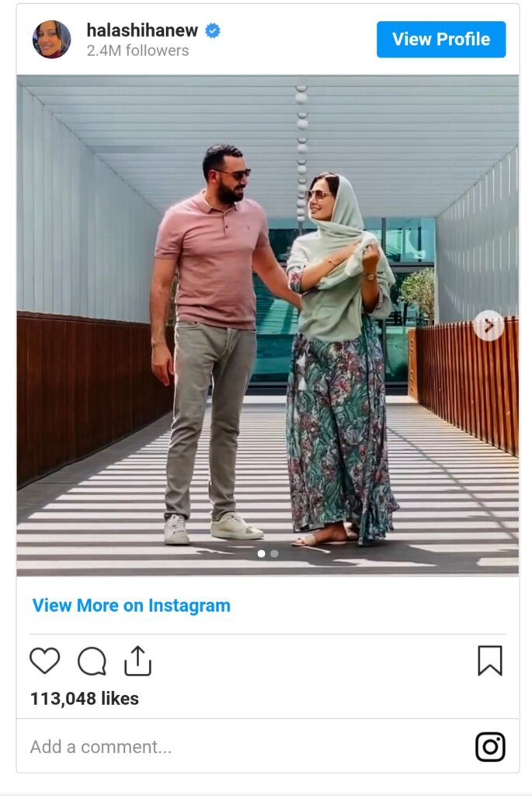
Task: Follow the View More on Instagram link
Action: (x=131, y=605)
